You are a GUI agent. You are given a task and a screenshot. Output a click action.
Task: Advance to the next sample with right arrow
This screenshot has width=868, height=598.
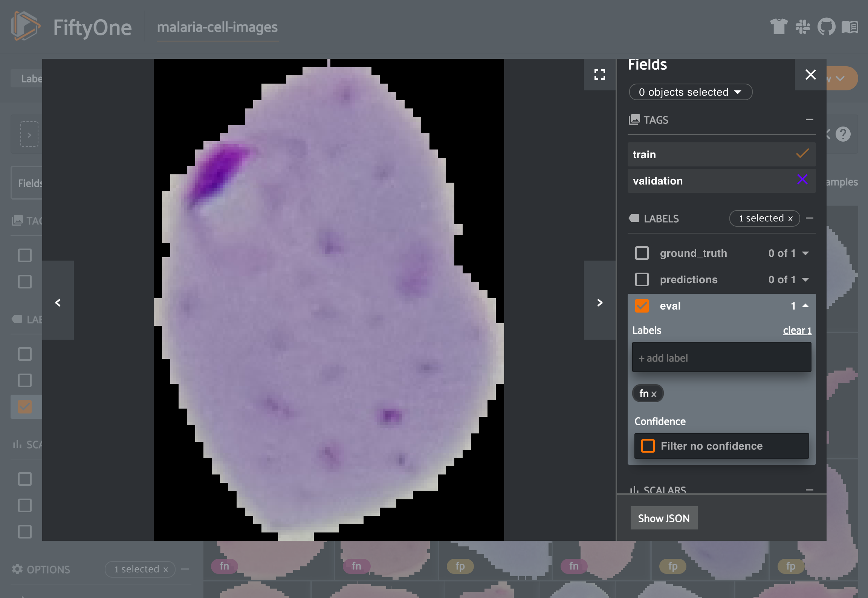(x=600, y=302)
